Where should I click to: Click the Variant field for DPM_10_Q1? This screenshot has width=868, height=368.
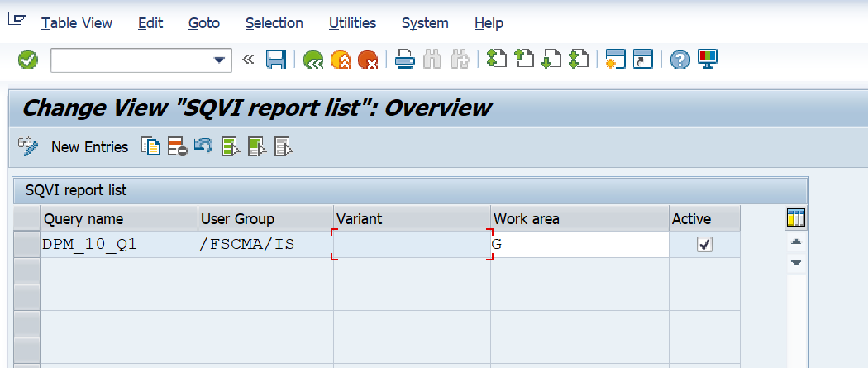(412, 245)
